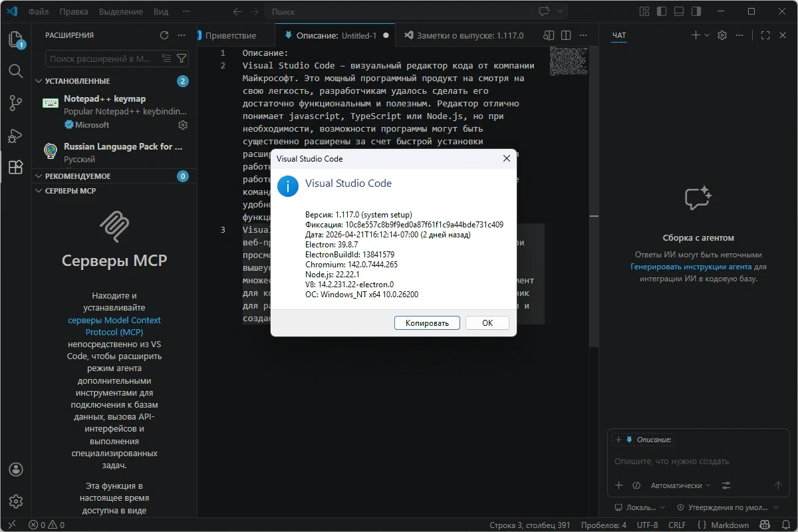Click the UTF-8 encoding status entry
This screenshot has width=798, height=532.
pyautogui.click(x=646, y=525)
